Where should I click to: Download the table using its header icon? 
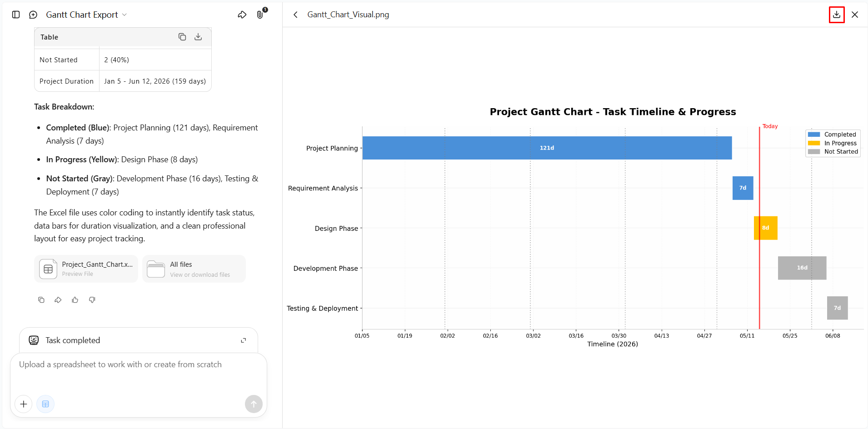pyautogui.click(x=198, y=37)
